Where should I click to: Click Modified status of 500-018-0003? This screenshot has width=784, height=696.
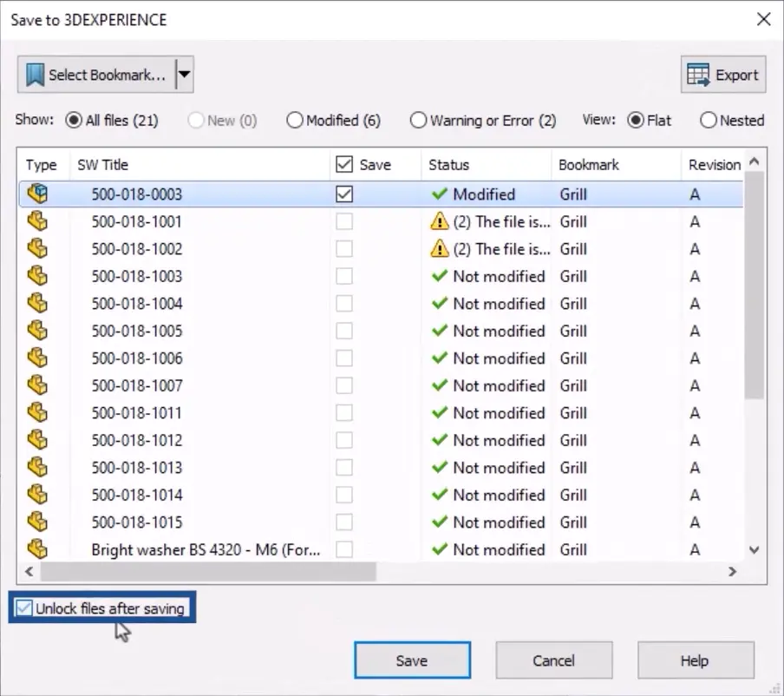pos(484,194)
